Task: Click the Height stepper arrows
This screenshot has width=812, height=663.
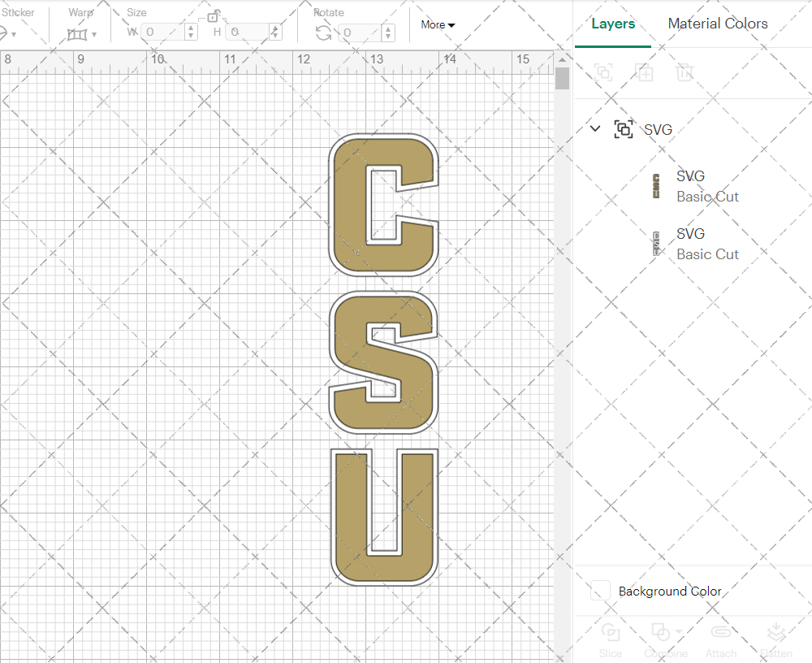Action: point(275,32)
